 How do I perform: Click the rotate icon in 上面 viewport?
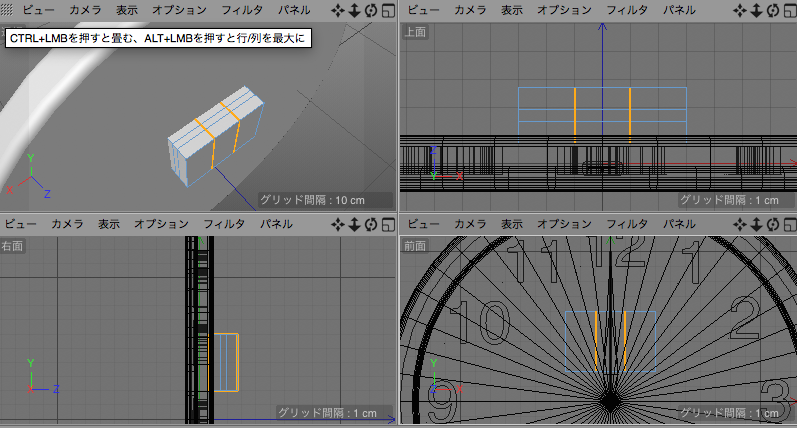coord(773,10)
